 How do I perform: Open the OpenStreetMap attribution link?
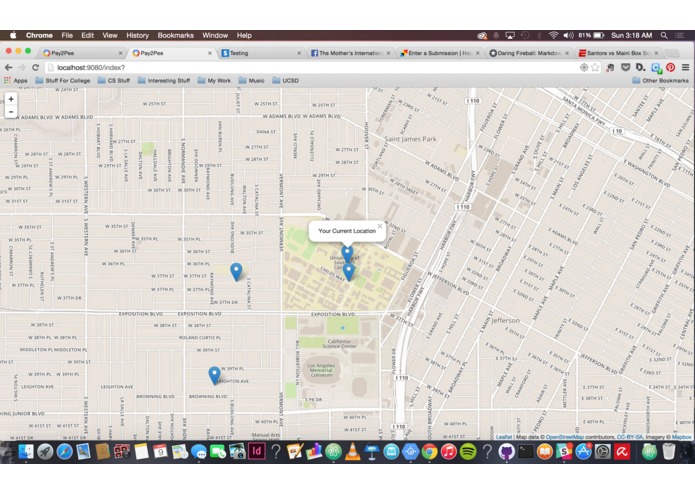565,437
